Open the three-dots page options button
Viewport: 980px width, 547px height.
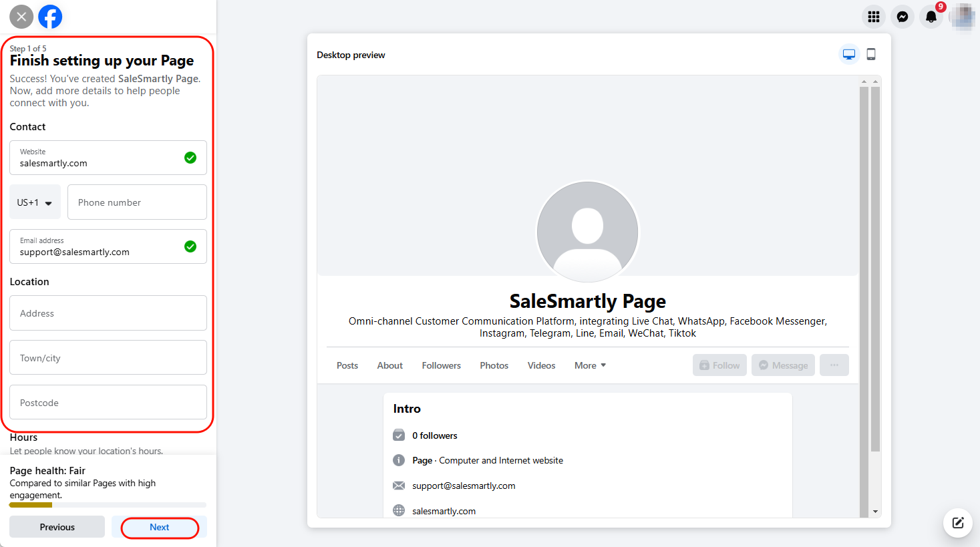coord(834,365)
